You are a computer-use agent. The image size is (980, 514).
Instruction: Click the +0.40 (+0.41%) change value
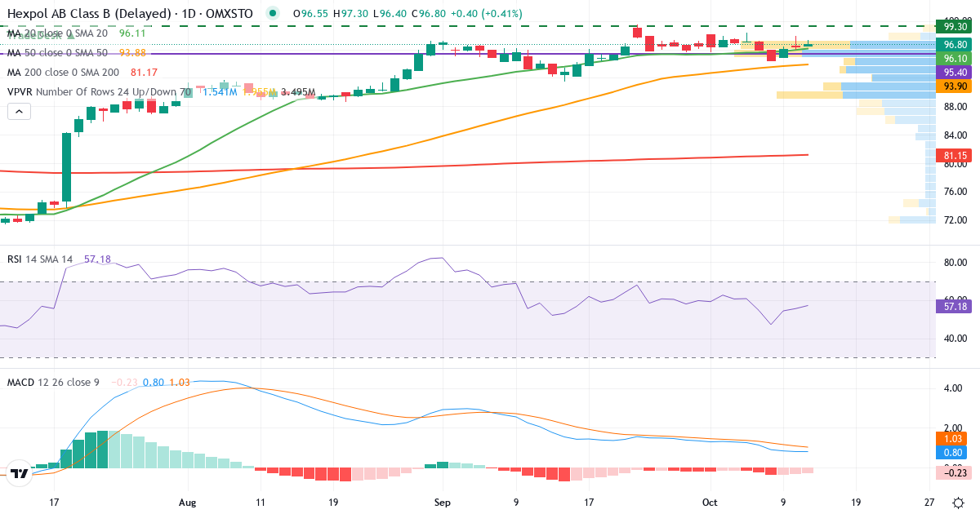[487, 14]
